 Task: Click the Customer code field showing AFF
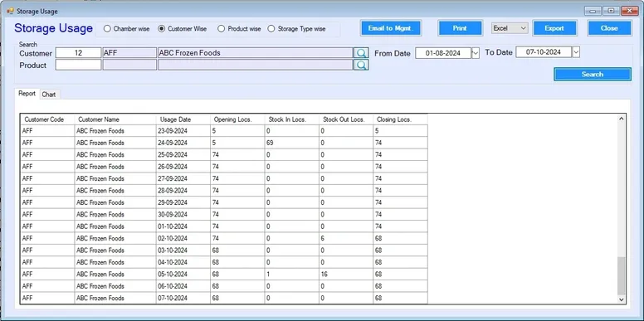click(x=129, y=53)
